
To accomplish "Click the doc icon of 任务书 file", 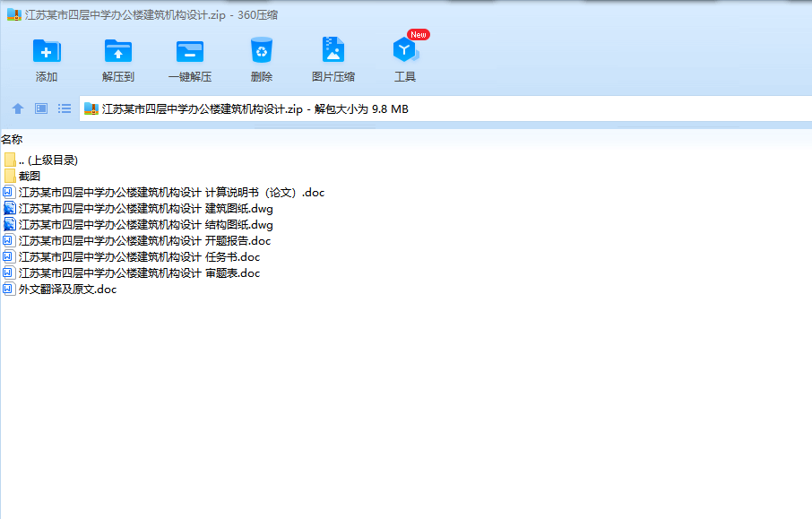I will [x=9, y=256].
